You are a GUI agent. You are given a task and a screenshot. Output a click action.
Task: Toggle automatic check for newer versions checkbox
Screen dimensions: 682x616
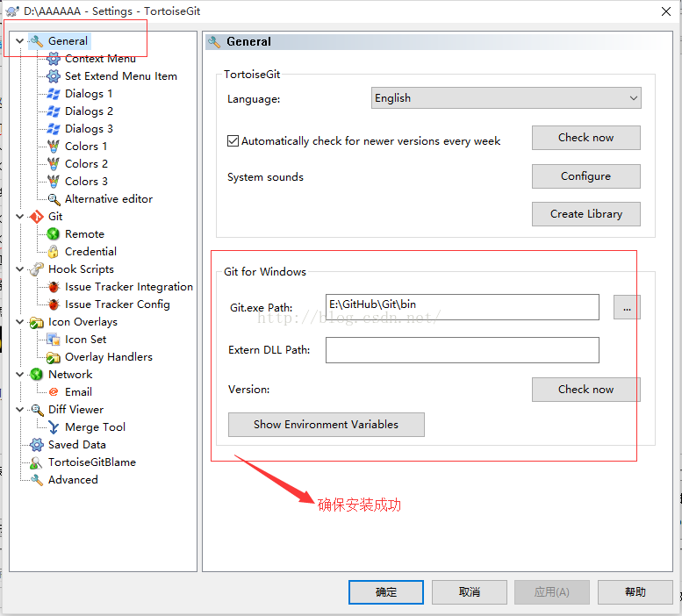tap(233, 141)
